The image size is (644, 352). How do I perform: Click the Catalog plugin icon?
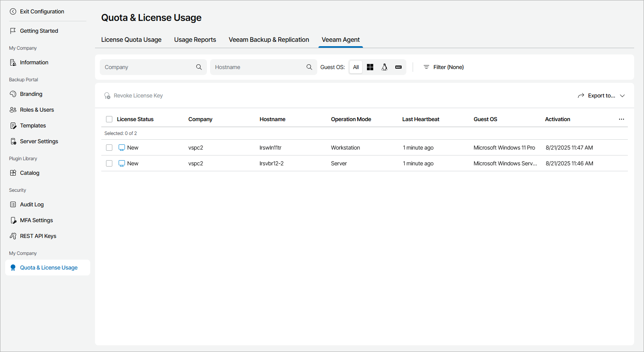point(13,173)
